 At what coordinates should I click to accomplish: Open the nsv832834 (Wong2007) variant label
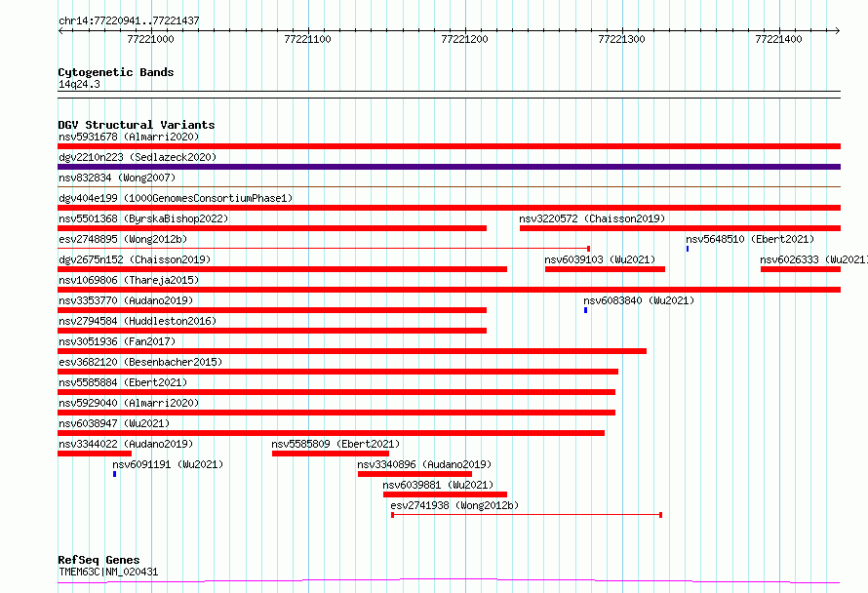117,178
